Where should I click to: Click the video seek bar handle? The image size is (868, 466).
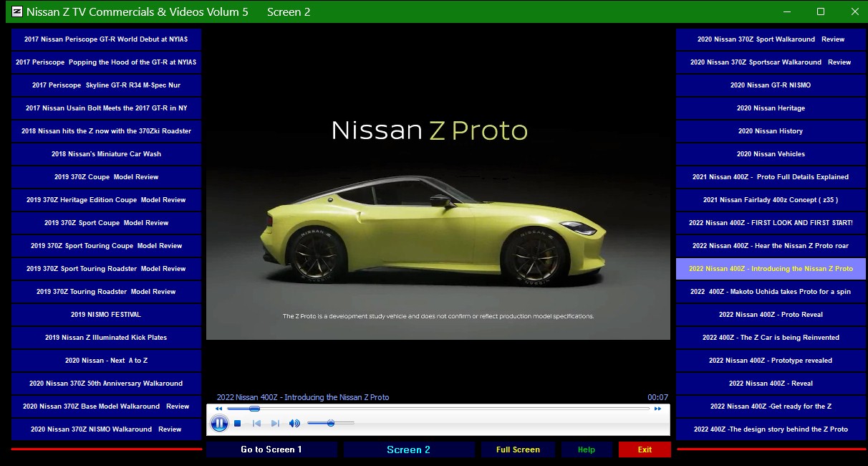[x=254, y=409]
